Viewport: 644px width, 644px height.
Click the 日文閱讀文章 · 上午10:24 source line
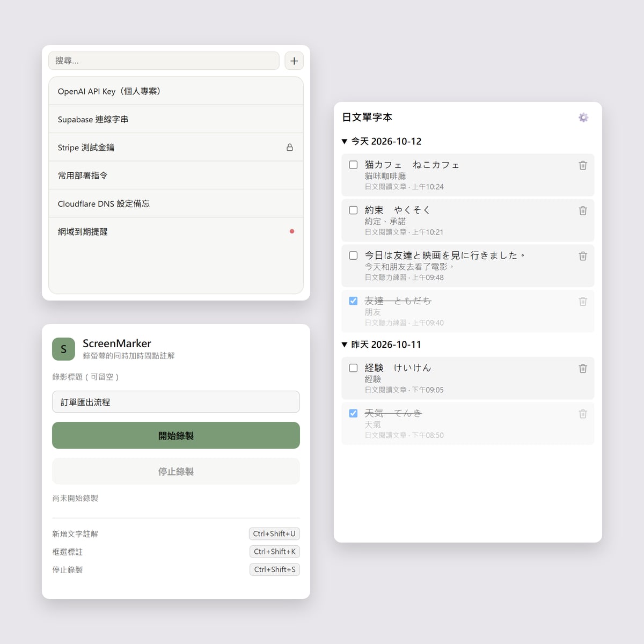coord(404,187)
